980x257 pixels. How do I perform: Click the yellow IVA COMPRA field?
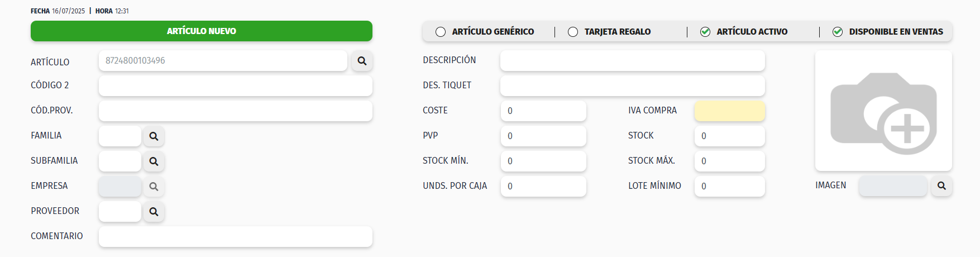coord(729,111)
